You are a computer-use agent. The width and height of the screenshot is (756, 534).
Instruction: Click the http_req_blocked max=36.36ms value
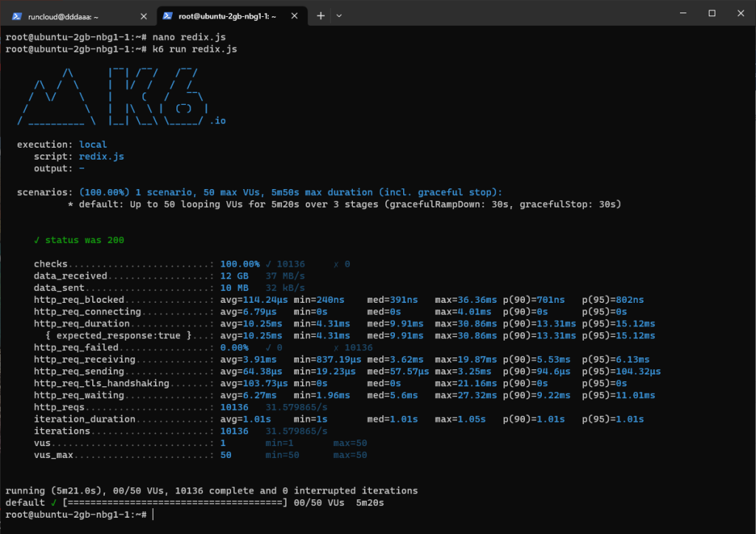point(466,300)
